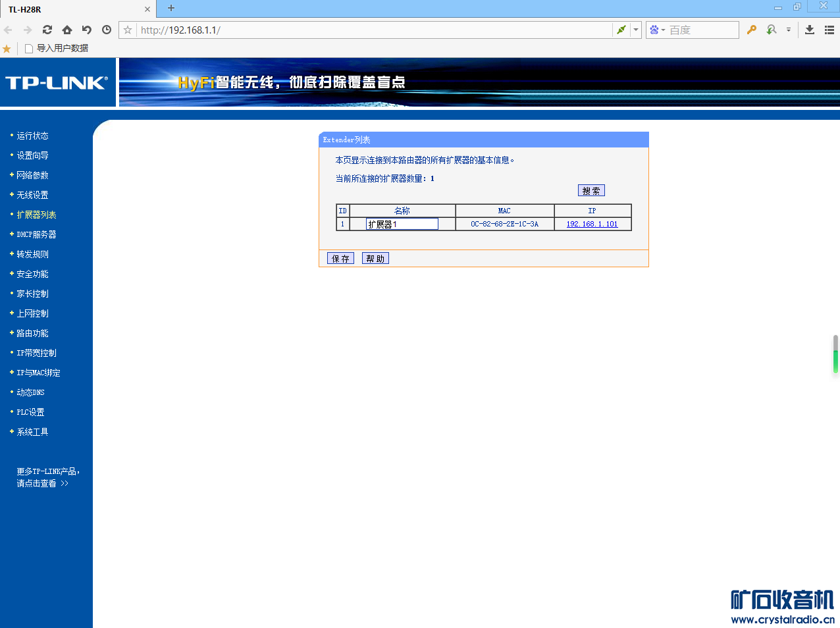Click the undo closed tab icon
The width and height of the screenshot is (840, 628).
[x=87, y=30]
